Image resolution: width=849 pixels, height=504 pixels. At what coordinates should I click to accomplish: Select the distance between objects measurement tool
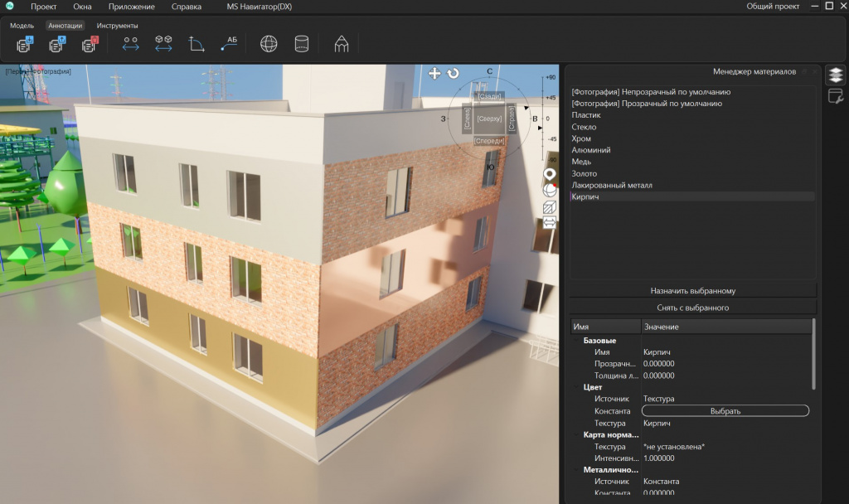(163, 45)
